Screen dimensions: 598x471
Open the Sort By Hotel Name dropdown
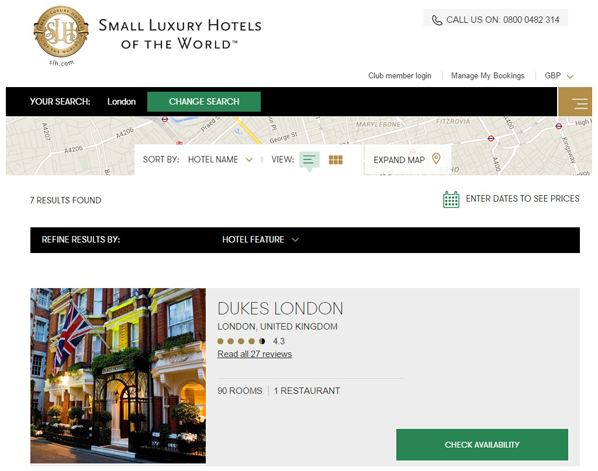click(220, 159)
